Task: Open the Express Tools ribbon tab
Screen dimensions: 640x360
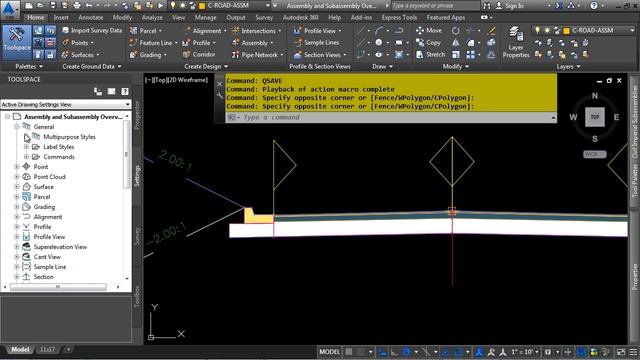Action: click(399, 18)
